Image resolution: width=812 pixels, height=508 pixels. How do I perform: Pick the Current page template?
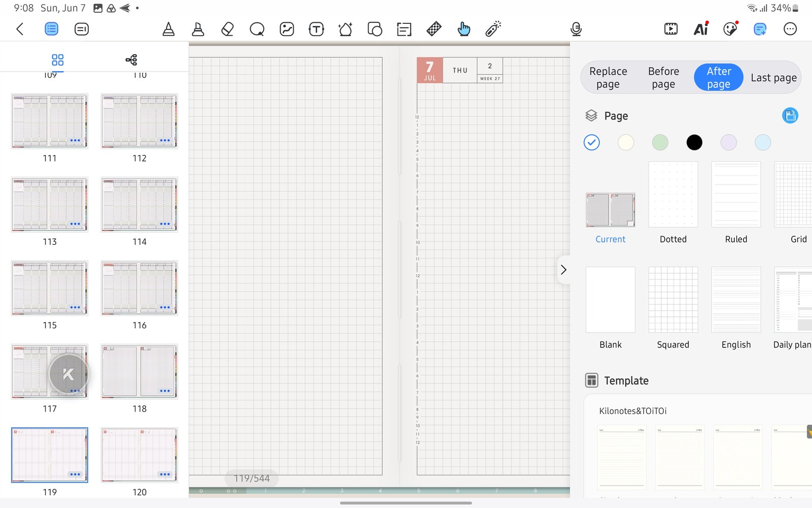click(x=610, y=209)
